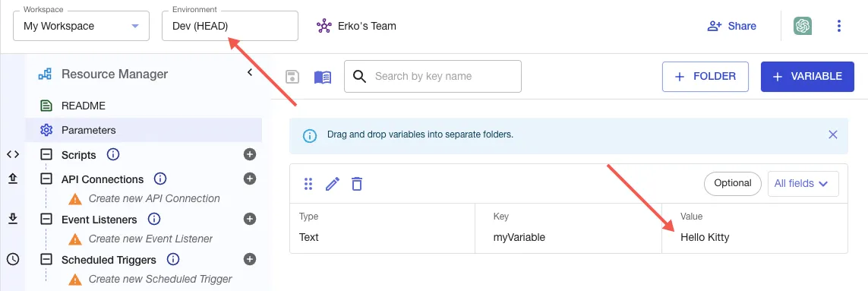Click the search magnifier icon

359,77
